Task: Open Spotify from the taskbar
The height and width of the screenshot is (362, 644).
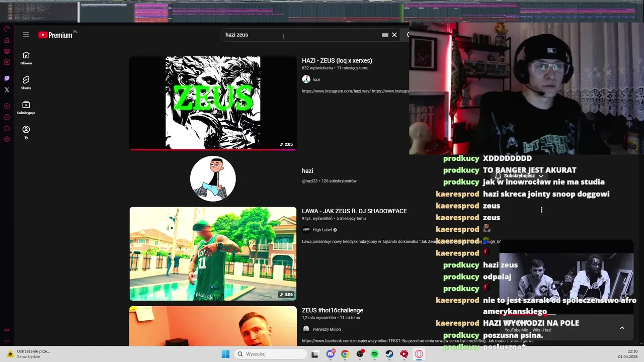Action: (x=374, y=354)
